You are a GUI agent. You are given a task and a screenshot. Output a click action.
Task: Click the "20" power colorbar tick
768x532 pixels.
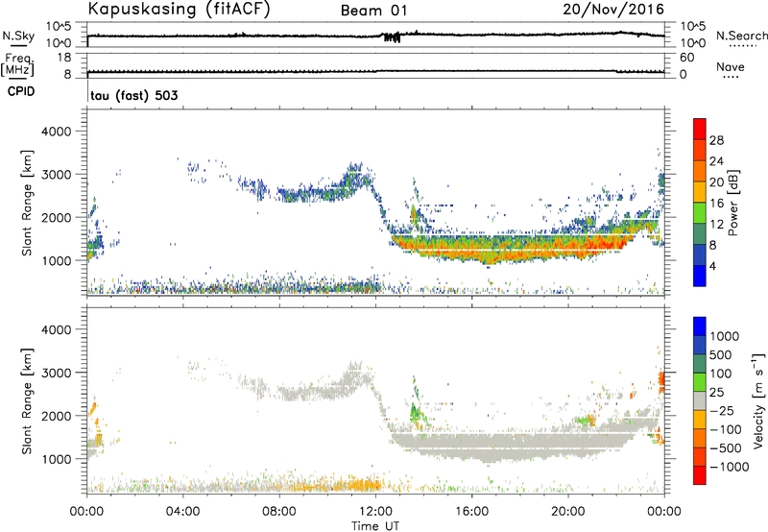pyautogui.click(x=716, y=182)
